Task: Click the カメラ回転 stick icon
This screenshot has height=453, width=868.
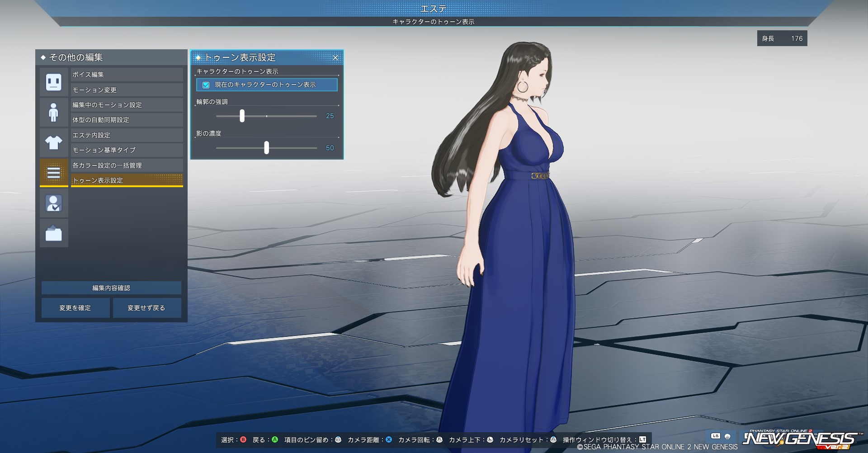Action: [439, 439]
